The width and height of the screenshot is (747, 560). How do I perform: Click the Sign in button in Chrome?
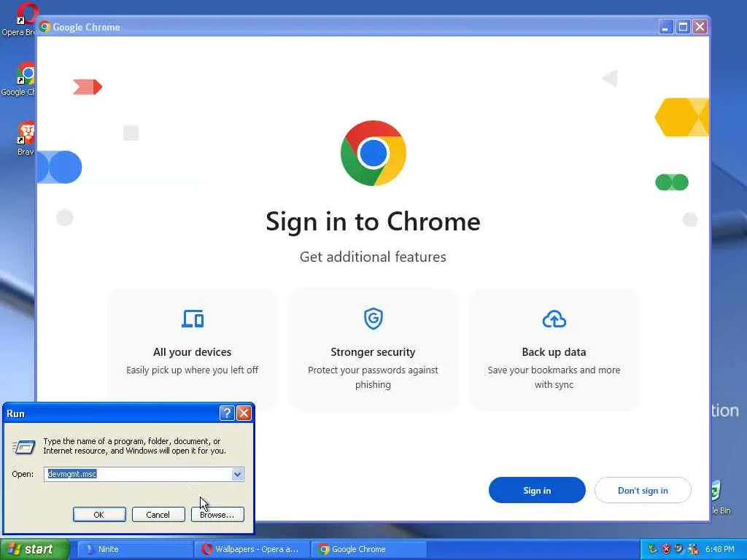click(x=537, y=490)
